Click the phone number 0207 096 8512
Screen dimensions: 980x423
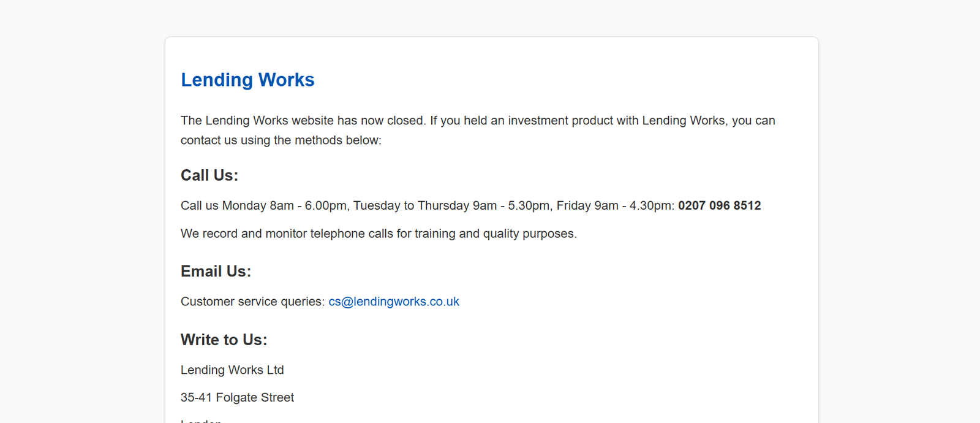click(x=719, y=206)
